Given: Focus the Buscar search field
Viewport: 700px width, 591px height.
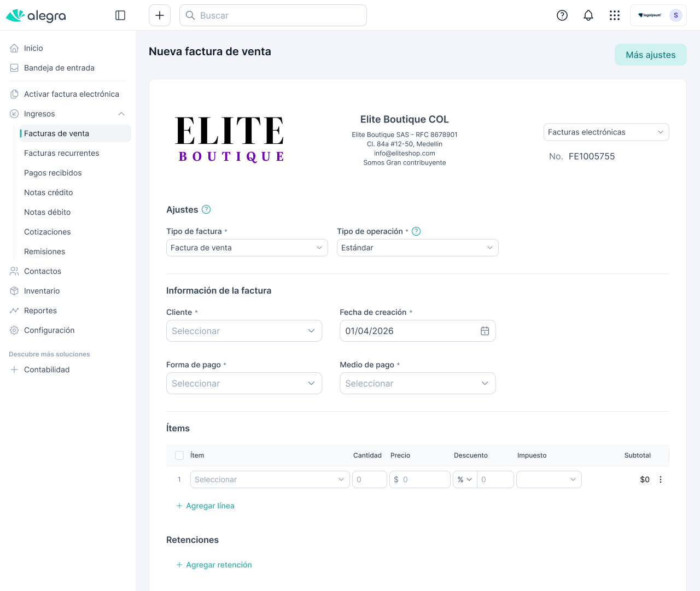Looking at the screenshot, I should click(273, 15).
